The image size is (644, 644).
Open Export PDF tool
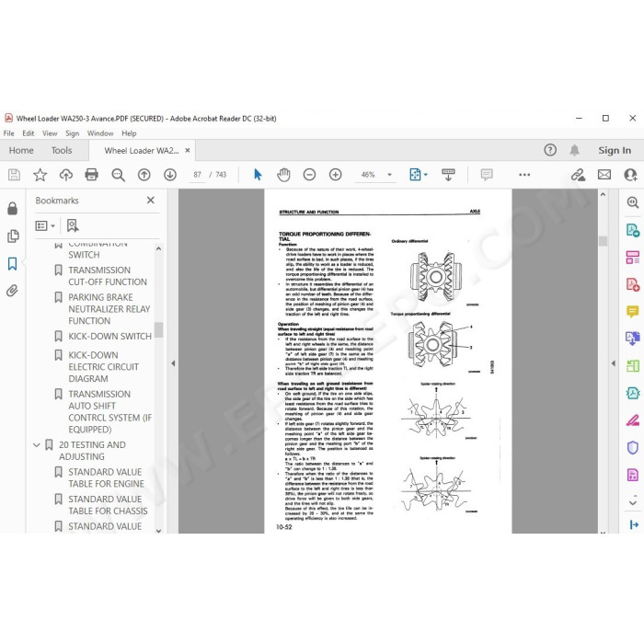633,230
